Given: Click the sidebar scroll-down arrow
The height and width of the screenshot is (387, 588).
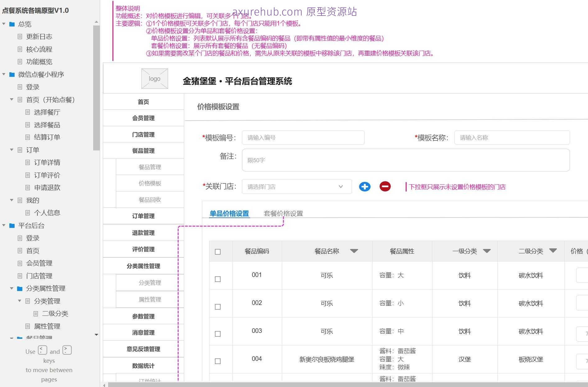Looking at the screenshot, I should coord(96,335).
